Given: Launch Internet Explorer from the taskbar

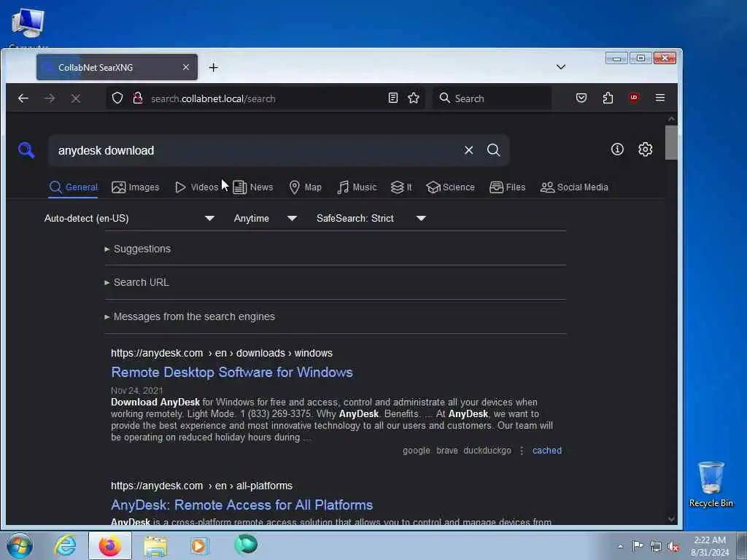Looking at the screenshot, I should point(64,545).
